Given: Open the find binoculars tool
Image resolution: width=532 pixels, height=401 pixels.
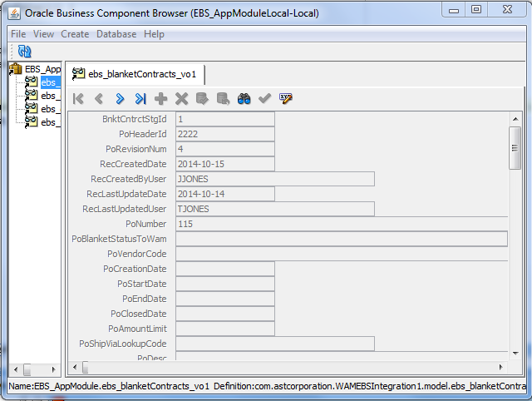Looking at the screenshot, I should pos(244,99).
